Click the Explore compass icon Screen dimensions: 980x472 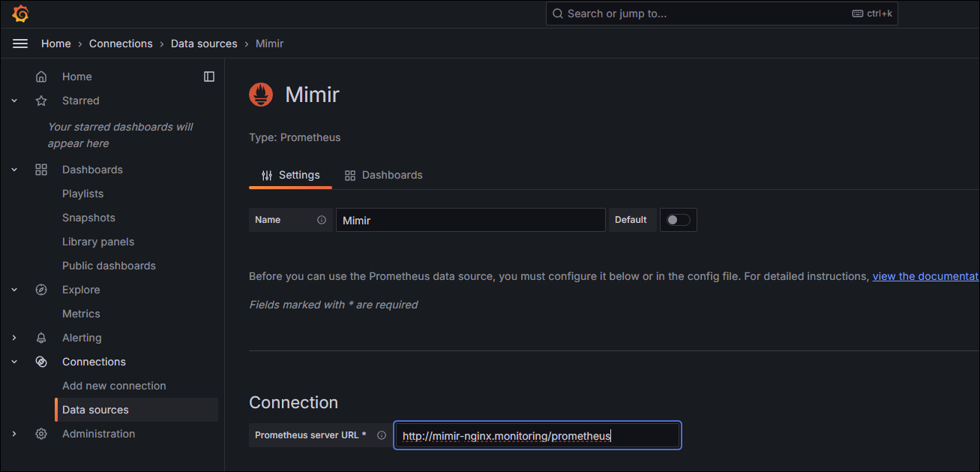41,290
